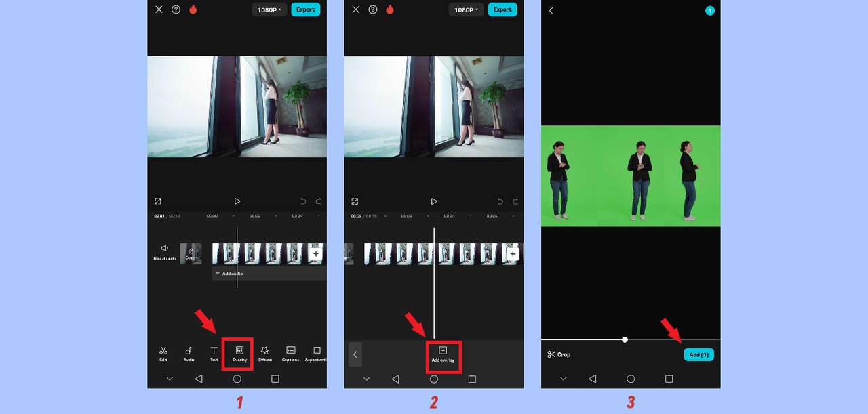This screenshot has height=414, width=868.
Task: Select the video clip strip in second screen timeline
Action: 444,254
